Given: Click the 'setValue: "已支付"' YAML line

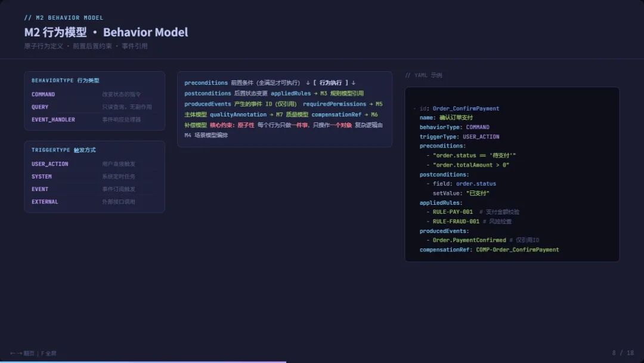Looking at the screenshot, I should pos(461,193).
